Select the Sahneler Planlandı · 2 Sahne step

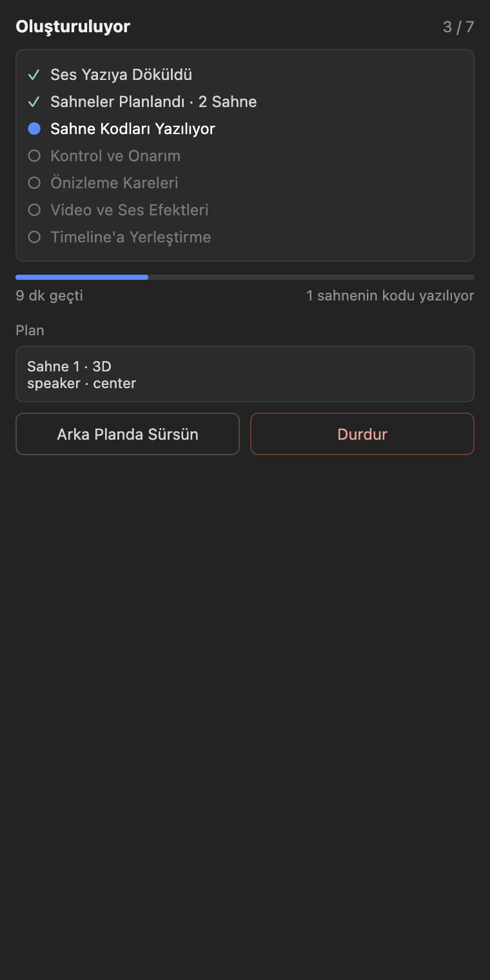[x=153, y=102]
